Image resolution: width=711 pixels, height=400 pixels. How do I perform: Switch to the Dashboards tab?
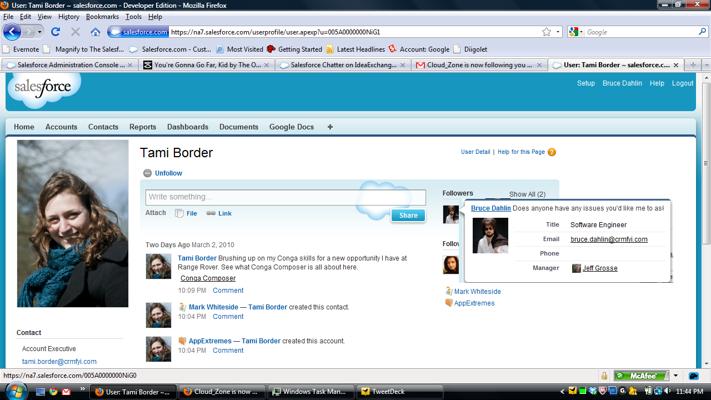187,127
